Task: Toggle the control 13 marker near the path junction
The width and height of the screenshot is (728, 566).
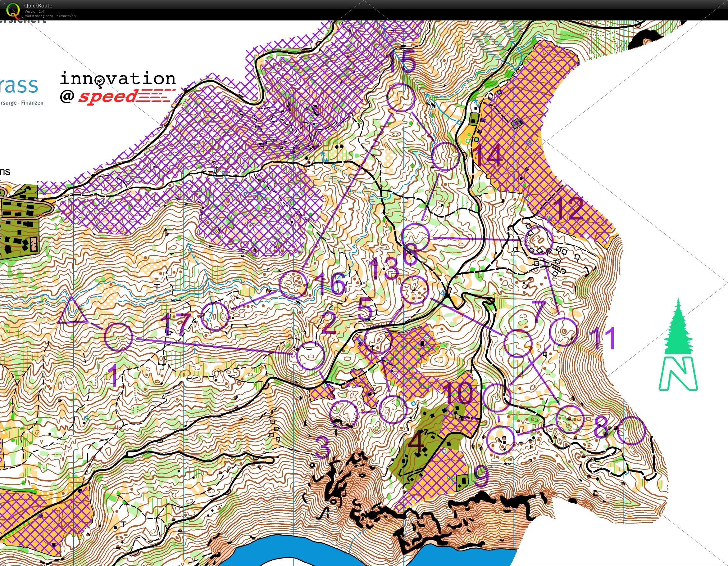Action: click(415, 289)
